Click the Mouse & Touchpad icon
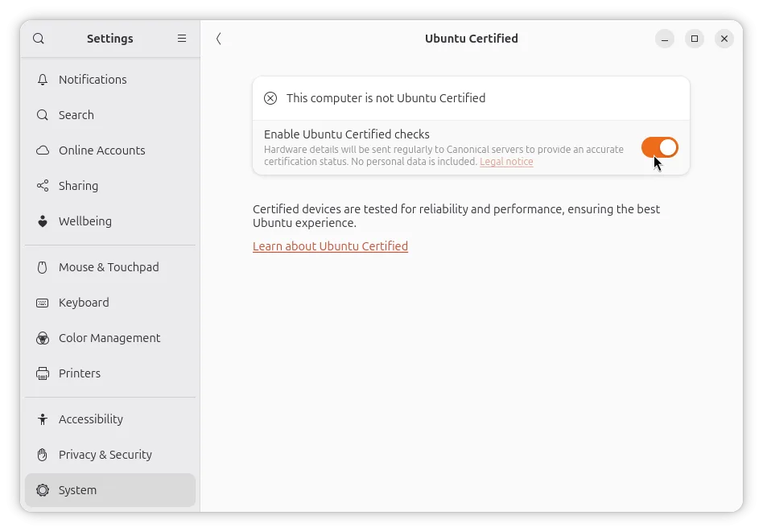 click(x=43, y=267)
